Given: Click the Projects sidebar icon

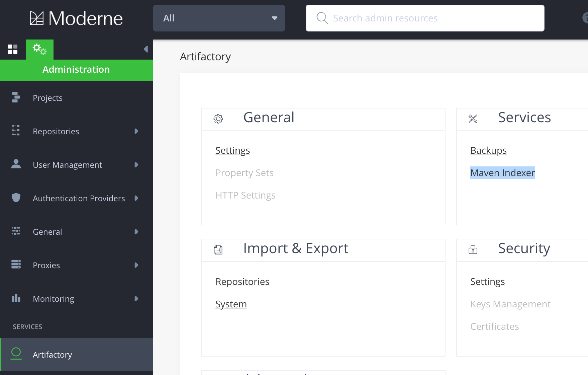Looking at the screenshot, I should click(x=16, y=97).
